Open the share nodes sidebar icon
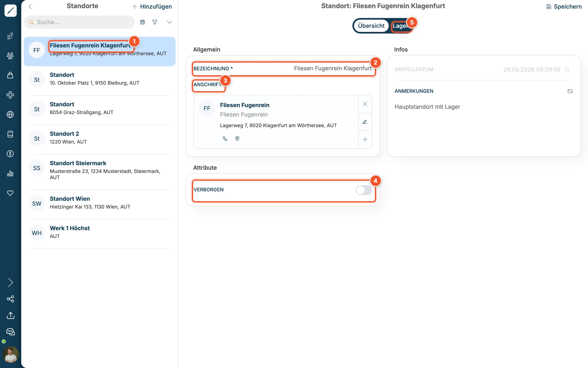This screenshot has width=588, height=368. pyautogui.click(x=10, y=299)
